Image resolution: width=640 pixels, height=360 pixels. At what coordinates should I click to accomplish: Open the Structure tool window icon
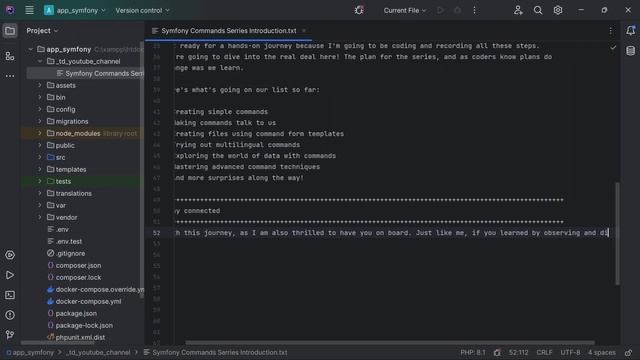[10, 56]
